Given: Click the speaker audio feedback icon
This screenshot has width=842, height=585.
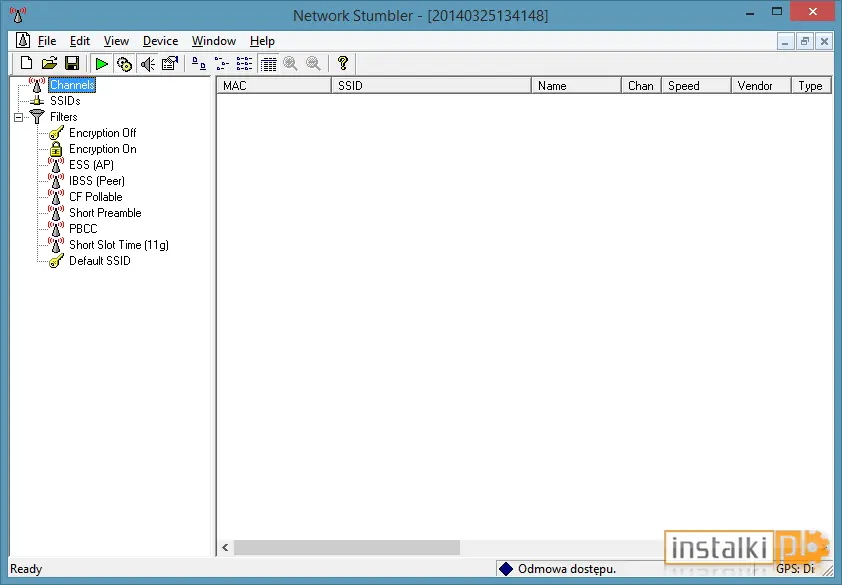Looking at the screenshot, I should (x=147, y=64).
